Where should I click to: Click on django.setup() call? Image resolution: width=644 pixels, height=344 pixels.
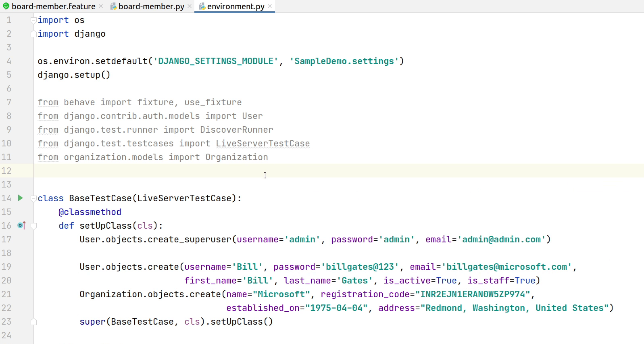(x=74, y=75)
